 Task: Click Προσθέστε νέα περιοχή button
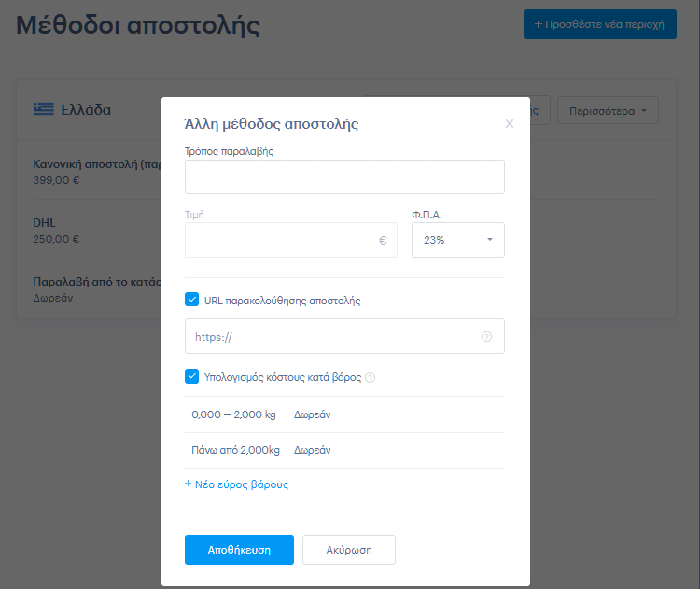click(x=600, y=24)
